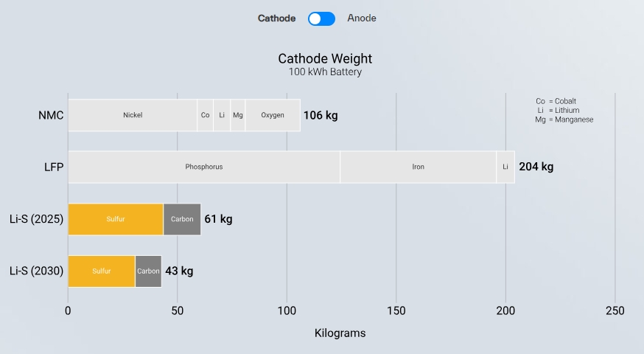Viewport: 644px width, 354px height.
Task: Click the Nickel segment of NMC bar
Action: click(x=133, y=115)
